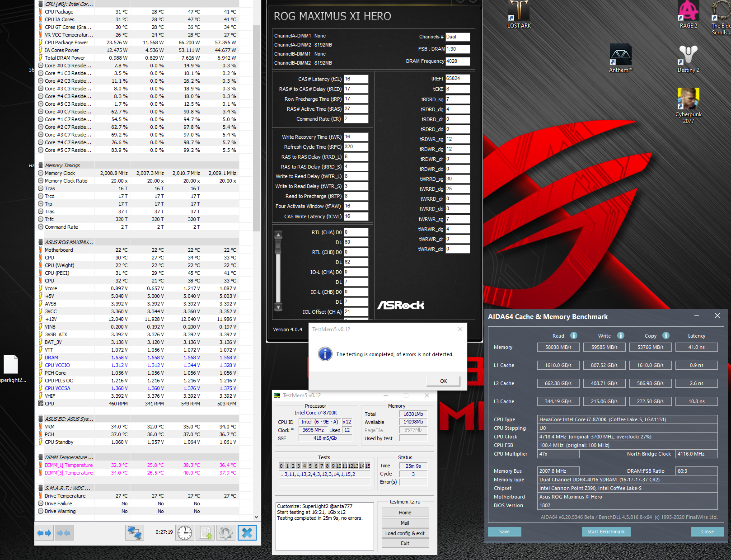Viewport: 731px width, 560px height.
Task: Click the TestMem5 log text box
Action: tap(325, 526)
